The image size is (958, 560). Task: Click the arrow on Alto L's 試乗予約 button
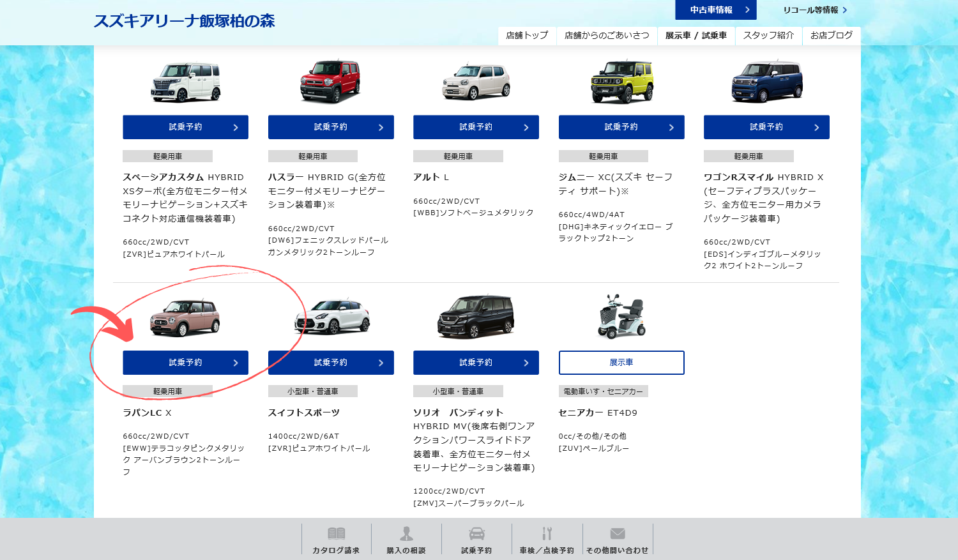point(526,127)
